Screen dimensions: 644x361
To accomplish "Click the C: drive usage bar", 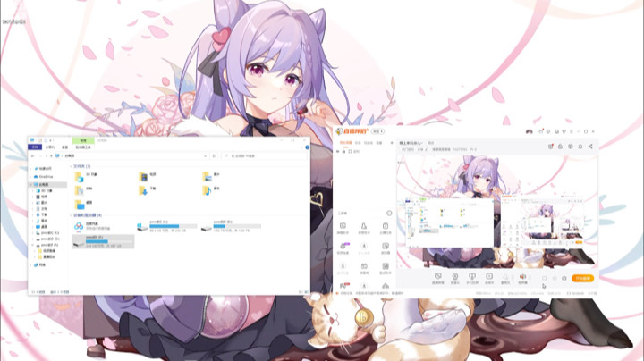I will 173,226.
